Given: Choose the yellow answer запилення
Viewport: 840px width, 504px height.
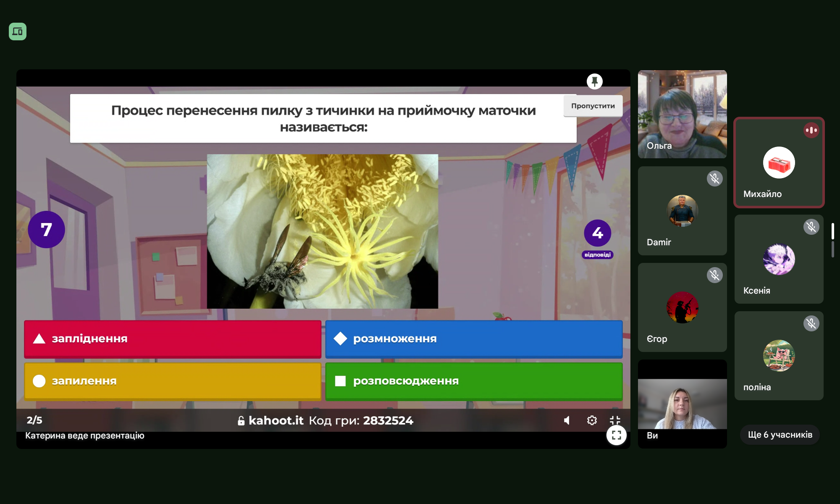Looking at the screenshot, I should 173,381.
